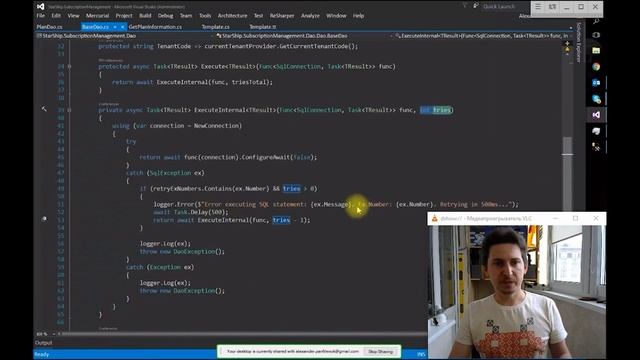Viewport: 640px width, 360px height.
Task: Close the BaseDao.cs tab
Action: [122, 27]
